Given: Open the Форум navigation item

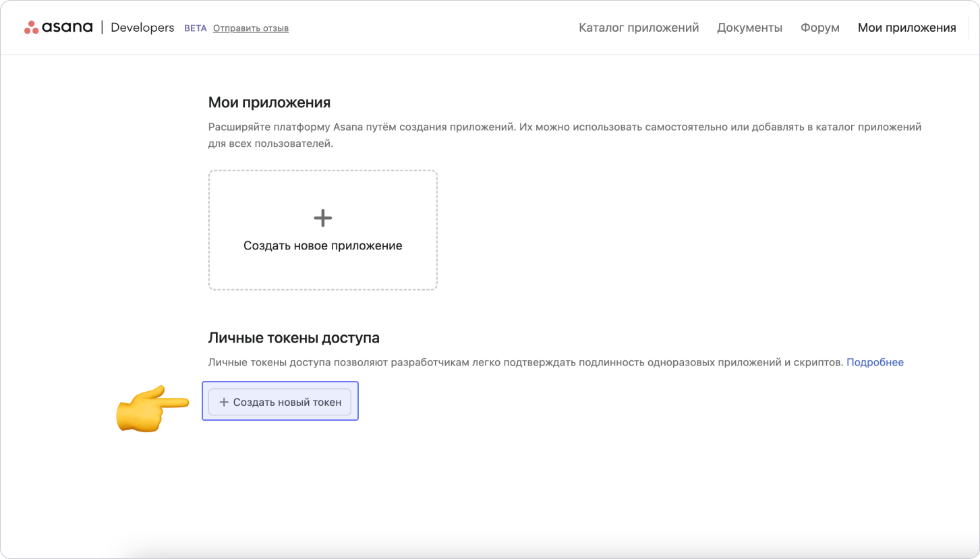Looking at the screenshot, I should point(819,28).
